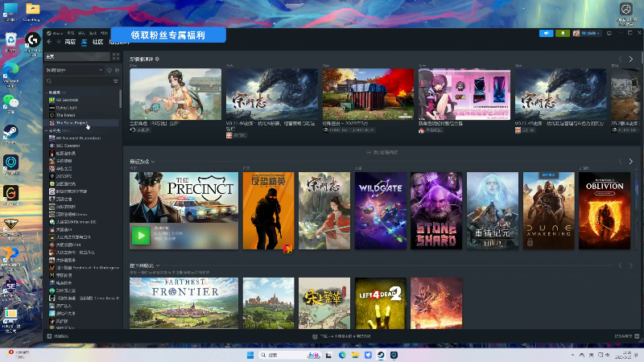The image size is (644, 362).
Task: Open the 社区 (Community) tab
Action: point(97,42)
